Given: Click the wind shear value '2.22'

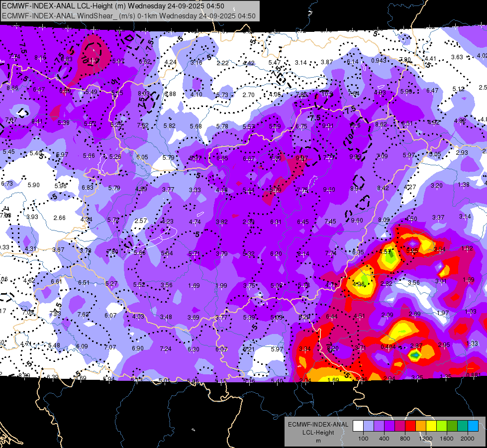Looking at the screenshot, I should pos(223,63).
